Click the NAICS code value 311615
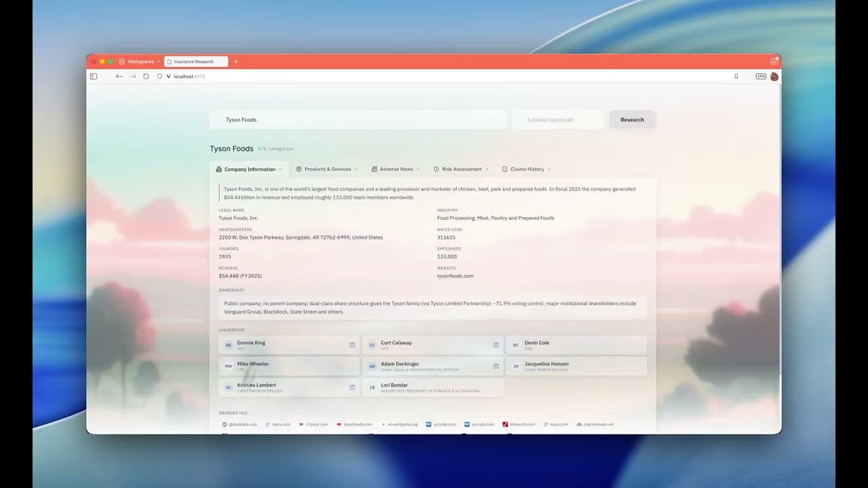This screenshot has height=488, width=868. pyautogui.click(x=446, y=237)
